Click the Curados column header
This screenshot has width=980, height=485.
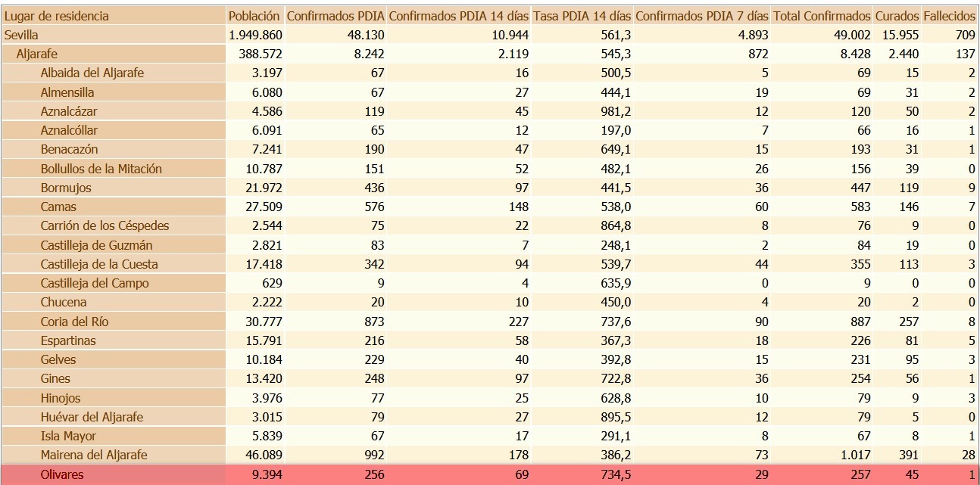(x=897, y=16)
